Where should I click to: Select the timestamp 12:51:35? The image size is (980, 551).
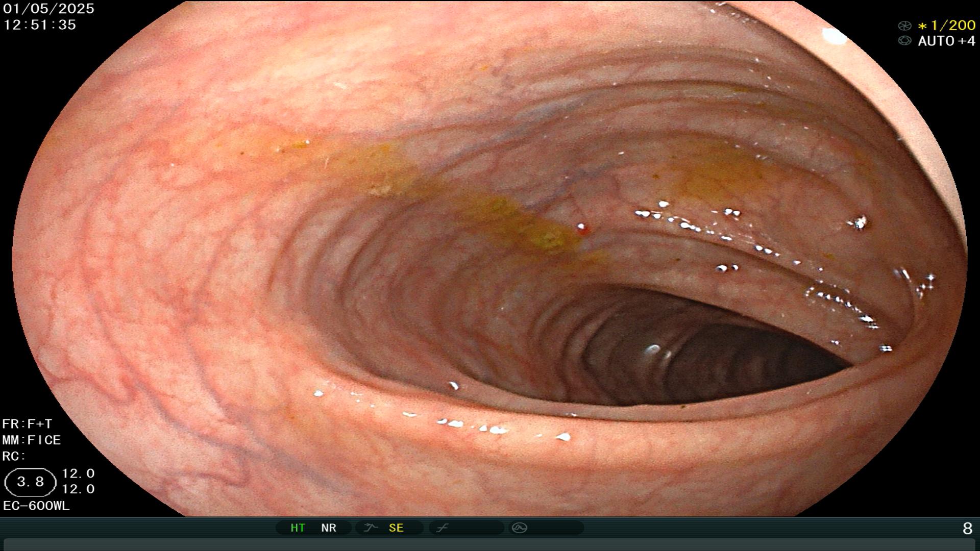click(40, 25)
